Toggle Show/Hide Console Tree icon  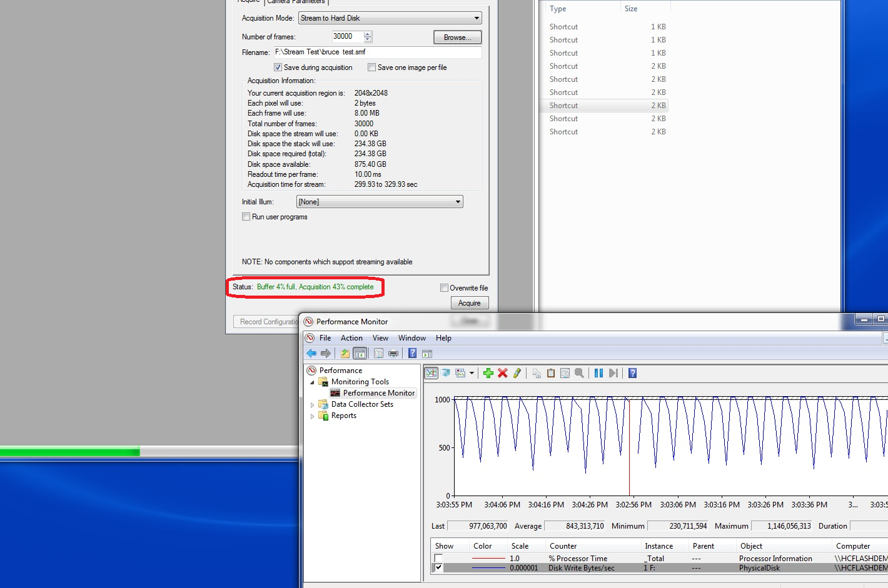360,354
